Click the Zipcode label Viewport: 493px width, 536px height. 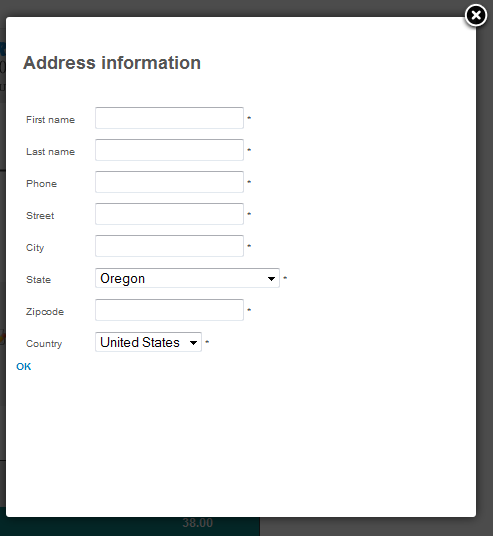(45, 312)
